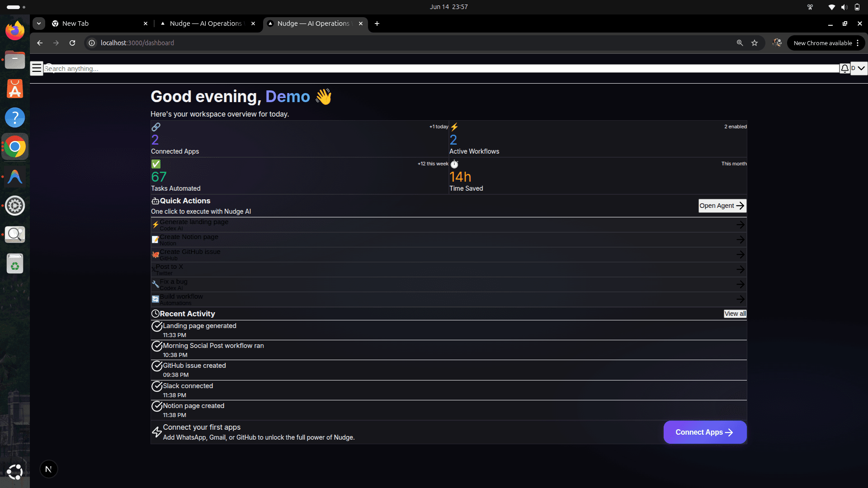Image resolution: width=868 pixels, height=488 pixels.
Task: Click the date and time clock
Action: click(x=448, y=7)
